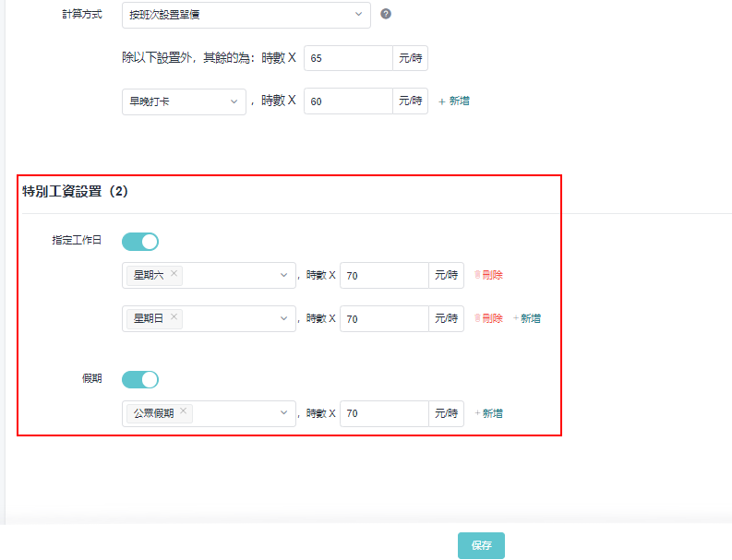Expand the 星期六 weekday dropdown arrow
732x560 pixels.
[x=284, y=275]
